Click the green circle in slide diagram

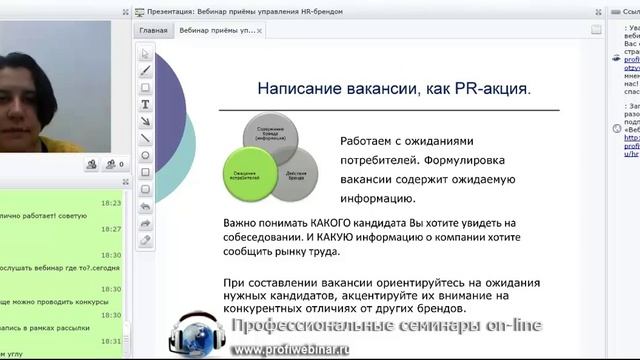[250, 174]
